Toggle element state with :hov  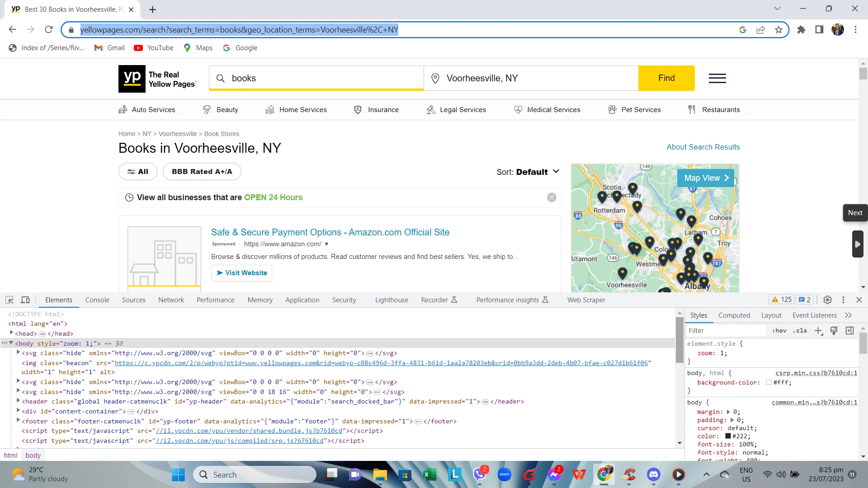coord(779,330)
